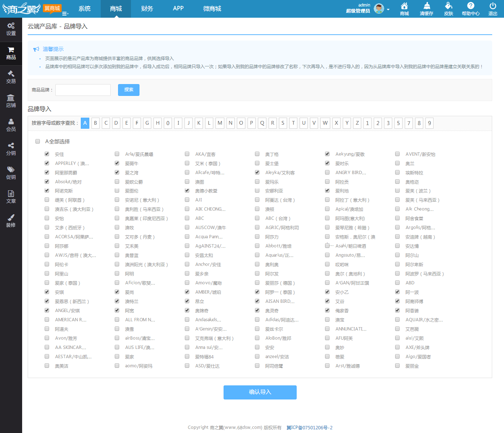Viewport: 504px width, 433px height.
Task: Open the 分销 share sidebar icon
Action: tap(11, 145)
